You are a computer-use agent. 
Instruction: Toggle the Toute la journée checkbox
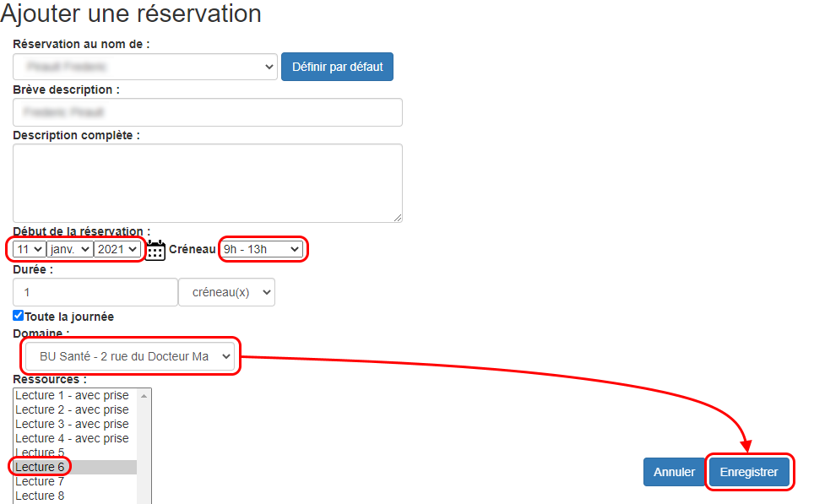19,316
